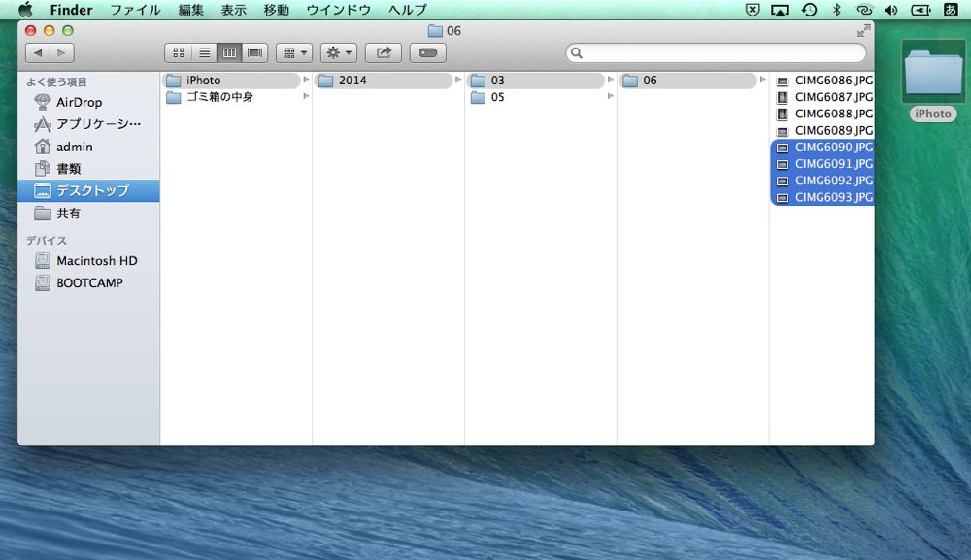Viewport: 971px width, 560px height.
Task: Select the 03 folder
Action: click(x=536, y=81)
